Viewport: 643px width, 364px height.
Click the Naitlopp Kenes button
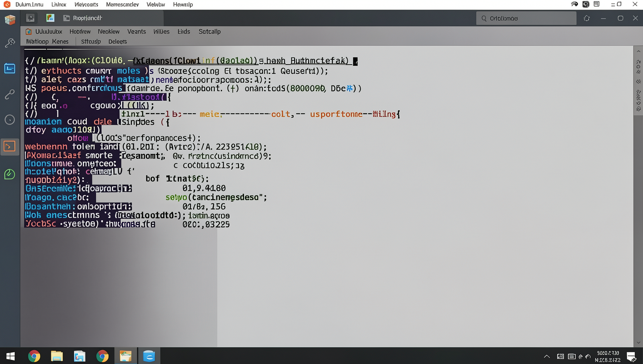click(47, 41)
